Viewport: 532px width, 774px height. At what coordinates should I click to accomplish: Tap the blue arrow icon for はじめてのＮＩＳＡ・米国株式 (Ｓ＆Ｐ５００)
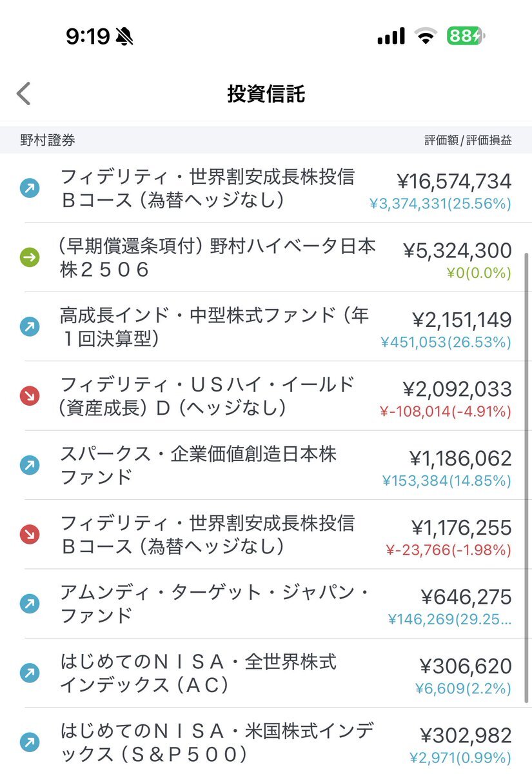(30, 742)
